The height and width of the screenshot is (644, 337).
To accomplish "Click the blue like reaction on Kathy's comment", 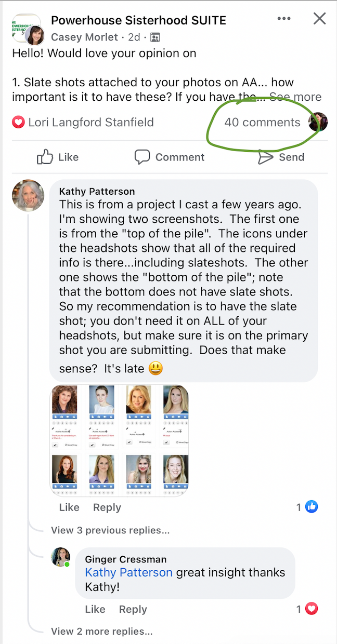I will (x=312, y=507).
